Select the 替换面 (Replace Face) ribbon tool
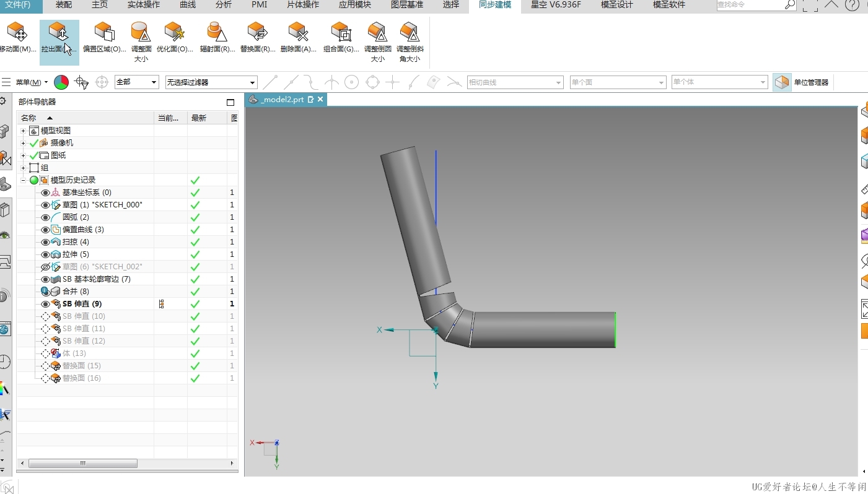868x494 pixels. pyautogui.click(x=258, y=38)
